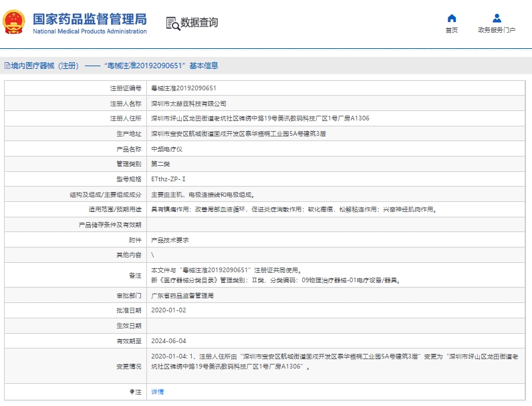
Task: Click the 数据查询 search document icon
Action: coord(173,23)
